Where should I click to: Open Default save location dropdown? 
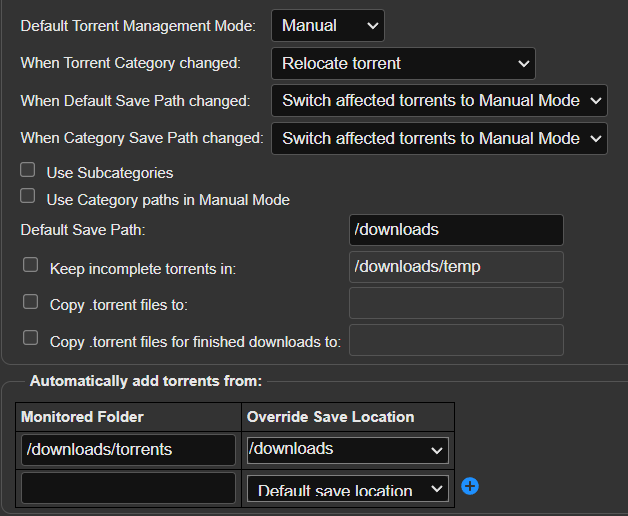coord(348,488)
